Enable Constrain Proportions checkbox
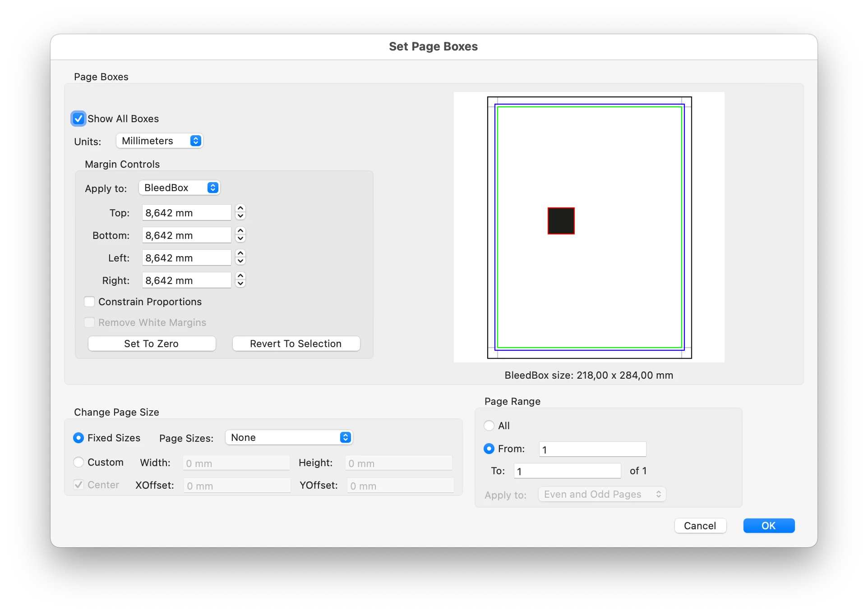 89,302
